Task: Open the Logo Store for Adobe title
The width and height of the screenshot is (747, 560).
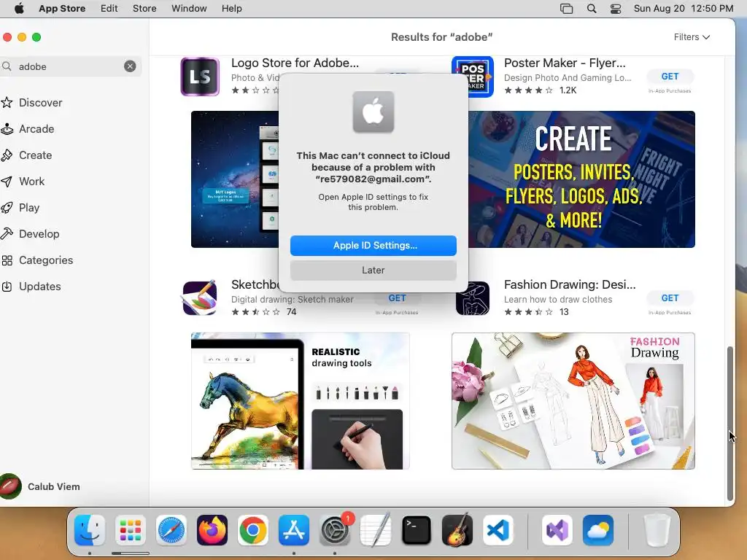Action: [x=295, y=63]
